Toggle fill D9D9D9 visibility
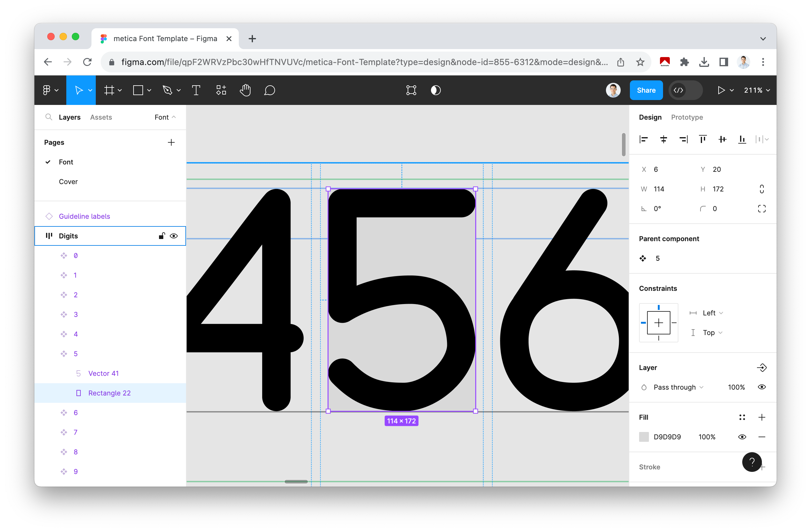The width and height of the screenshot is (811, 532). tap(742, 437)
